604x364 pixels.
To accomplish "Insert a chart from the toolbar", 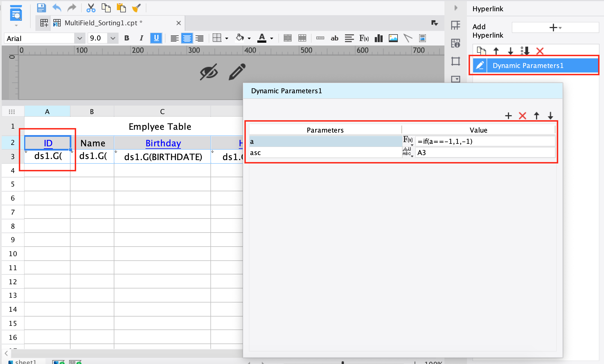I will (x=378, y=38).
